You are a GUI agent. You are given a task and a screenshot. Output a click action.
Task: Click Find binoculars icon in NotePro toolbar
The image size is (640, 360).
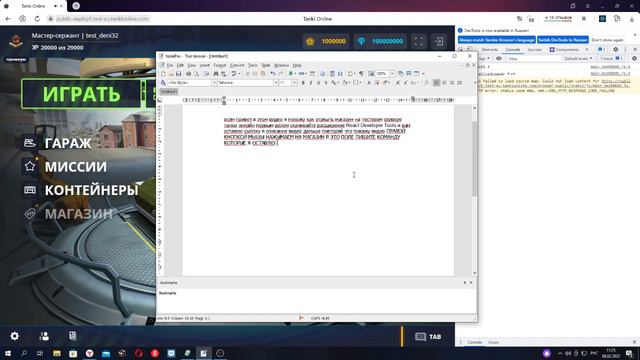click(216, 74)
